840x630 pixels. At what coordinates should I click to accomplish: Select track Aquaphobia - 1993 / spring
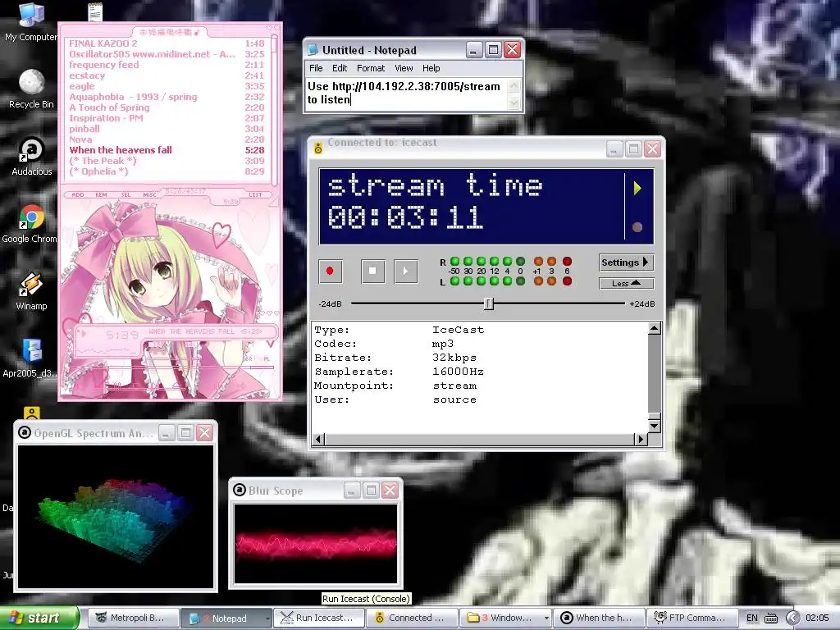pos(167,97)
